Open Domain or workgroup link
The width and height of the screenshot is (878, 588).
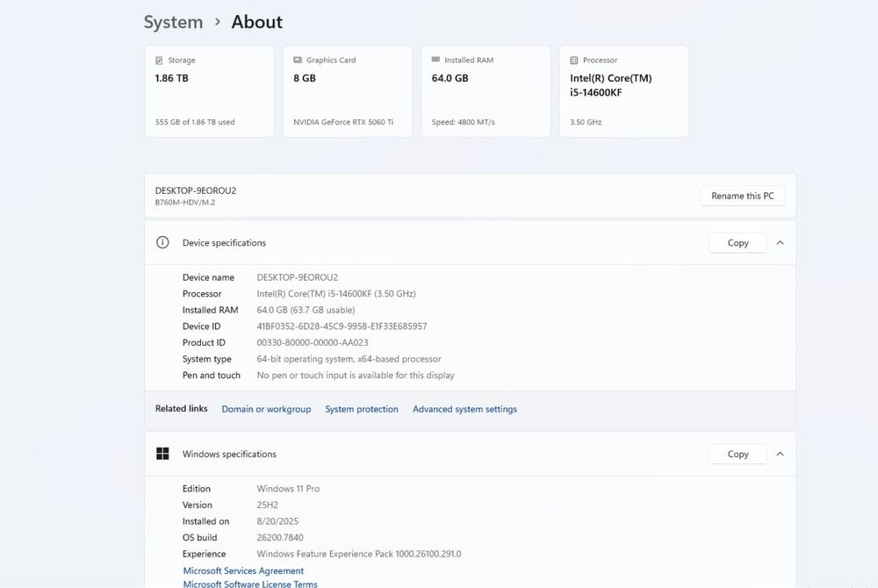266,409
